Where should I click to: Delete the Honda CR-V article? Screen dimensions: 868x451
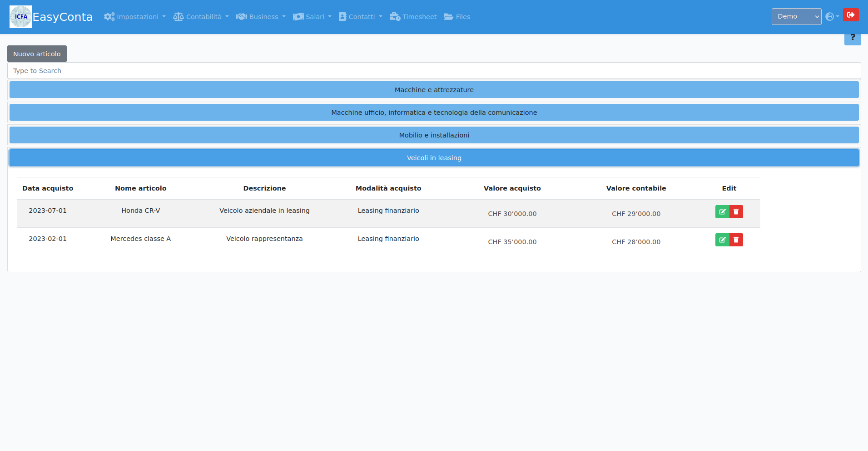click(x=736, y=212)
